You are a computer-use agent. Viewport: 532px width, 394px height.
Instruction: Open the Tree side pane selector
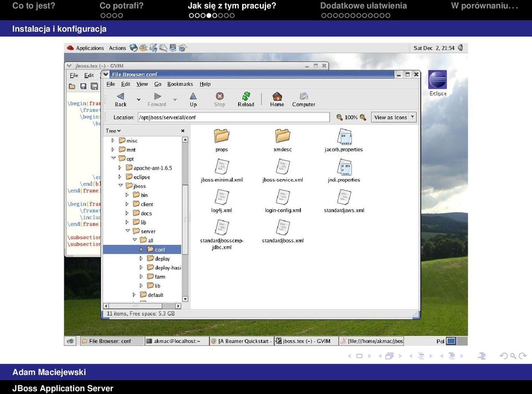[113, 131]
